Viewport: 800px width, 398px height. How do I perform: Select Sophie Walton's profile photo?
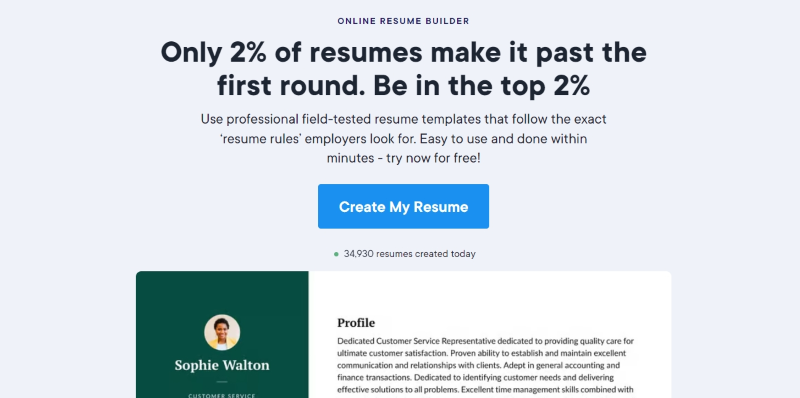[x=222, y=332]
